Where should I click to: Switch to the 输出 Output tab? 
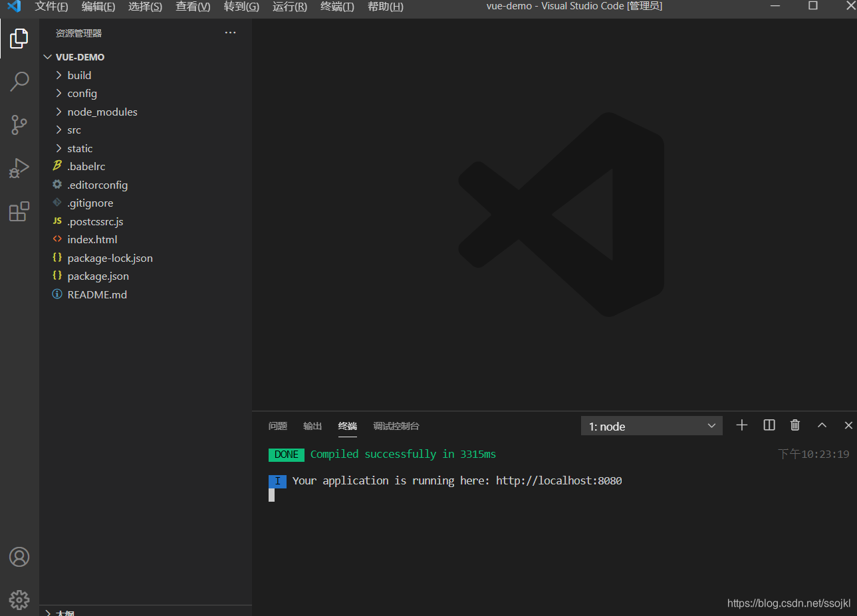tap(312, 426)
